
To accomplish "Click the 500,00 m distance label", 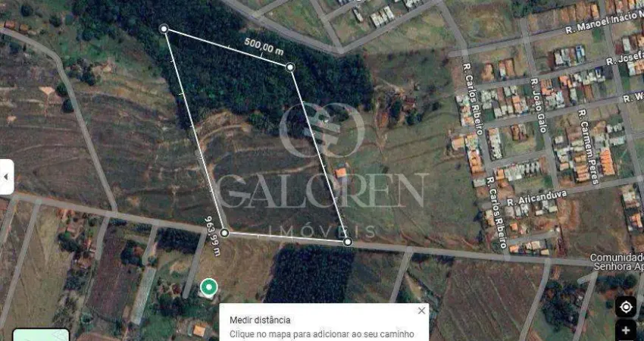I will pyautogui.click(x=264, y=46).
